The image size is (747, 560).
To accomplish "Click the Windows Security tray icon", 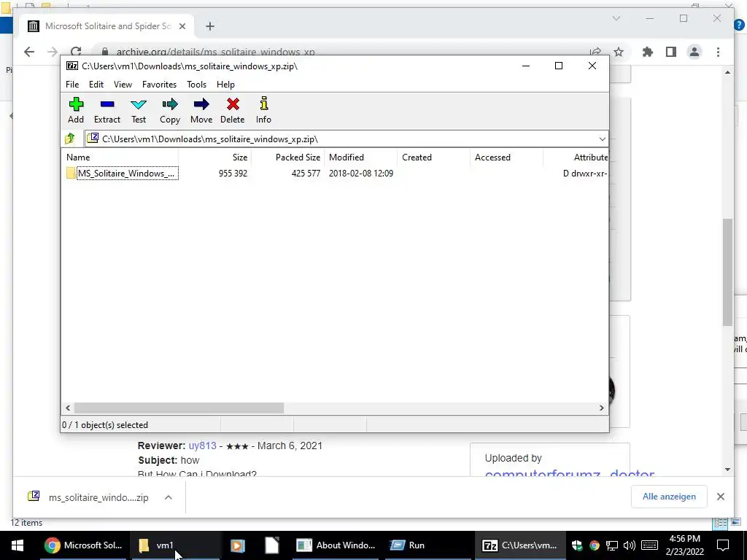I will point(577,545).
